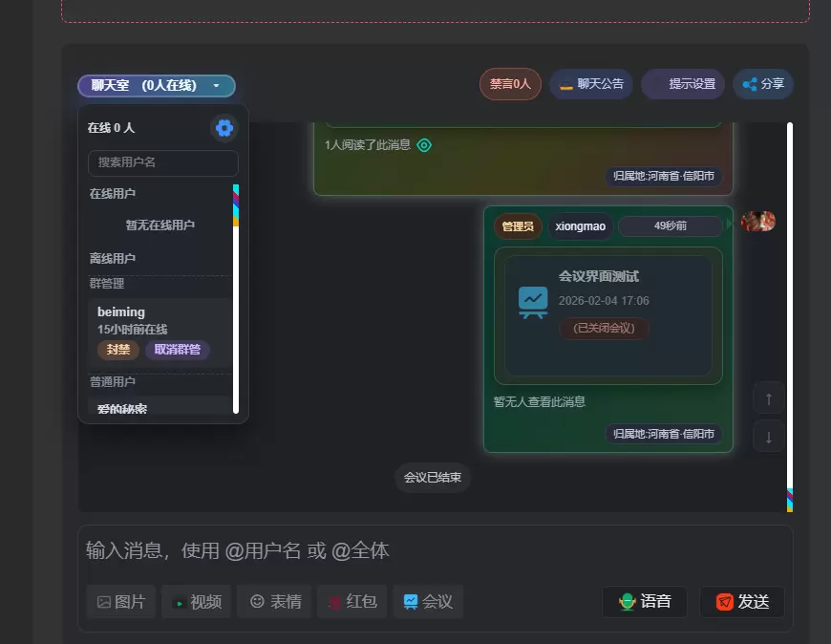Click the 语音 voice button

click(645, 602)
